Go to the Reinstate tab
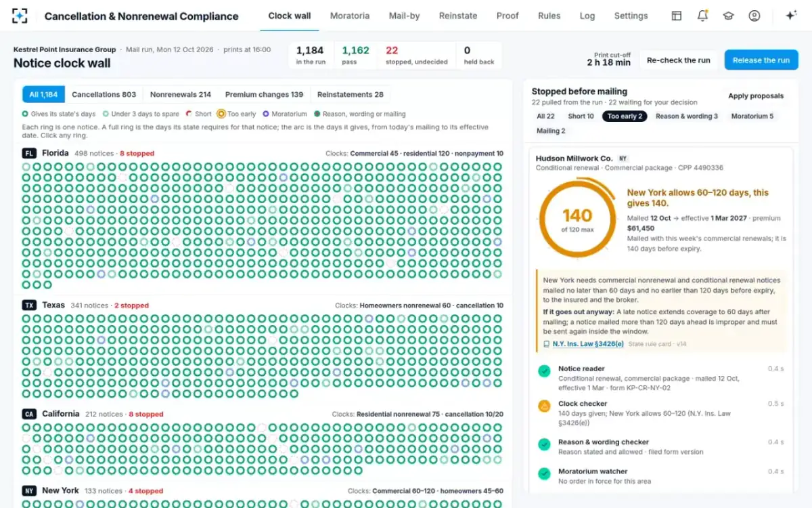 pos(458,16)
